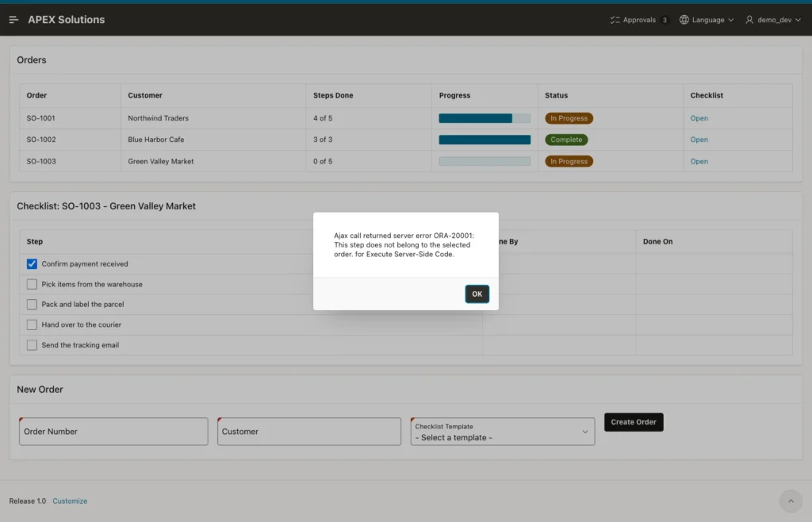Viewport: 812px width, 522px height.
Task: Click the Approvals checklist icon
Action: (615, 20)
